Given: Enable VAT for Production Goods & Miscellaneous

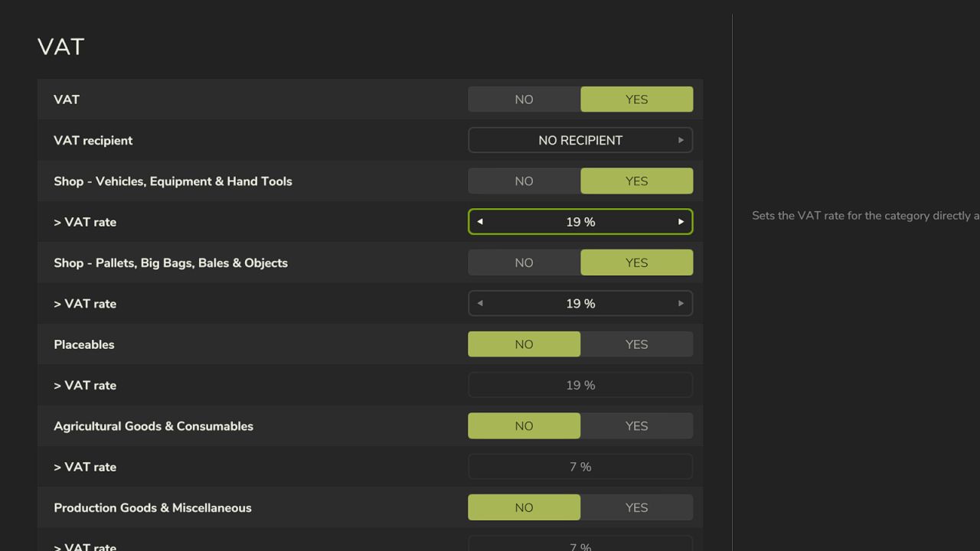Looking at the screenshot, I should point(637,507).
